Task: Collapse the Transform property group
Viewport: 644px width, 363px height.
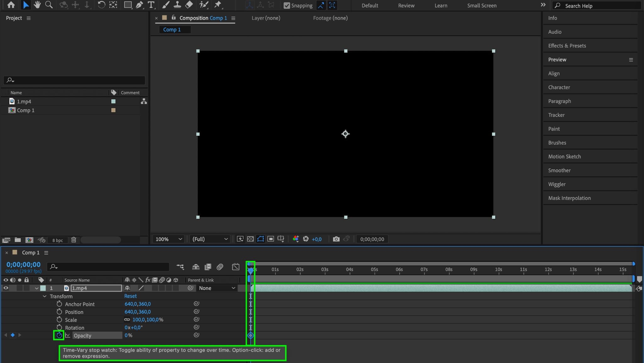Action: point(45,296)
